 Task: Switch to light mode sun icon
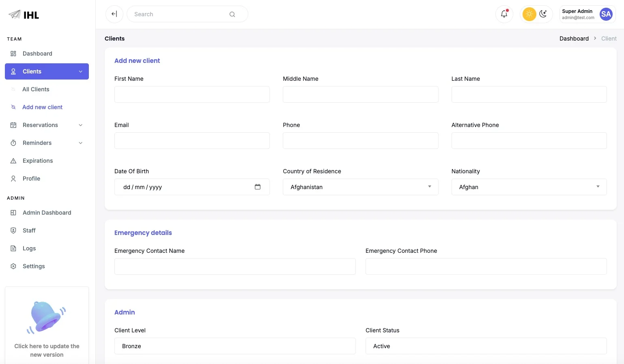(529, 14)
